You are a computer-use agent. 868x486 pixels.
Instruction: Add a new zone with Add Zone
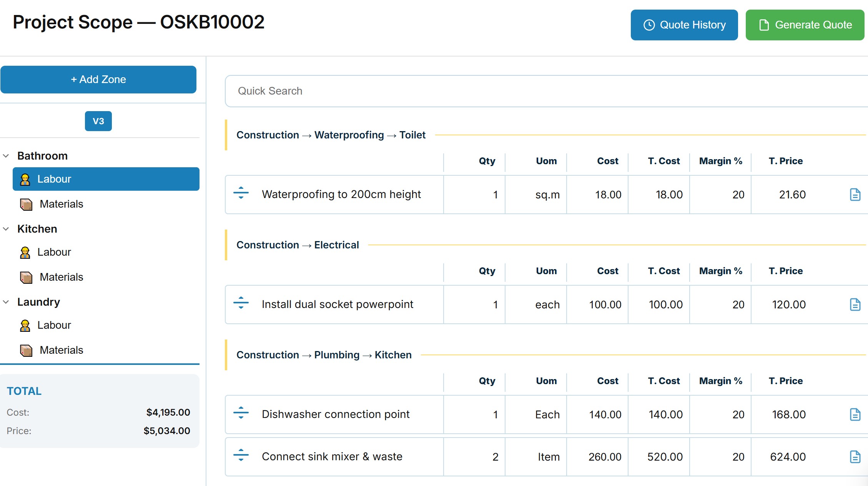tap(98, 80)
